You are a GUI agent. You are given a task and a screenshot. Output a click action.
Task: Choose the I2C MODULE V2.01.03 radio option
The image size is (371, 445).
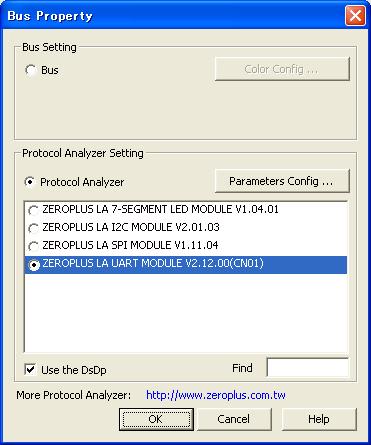33,228
